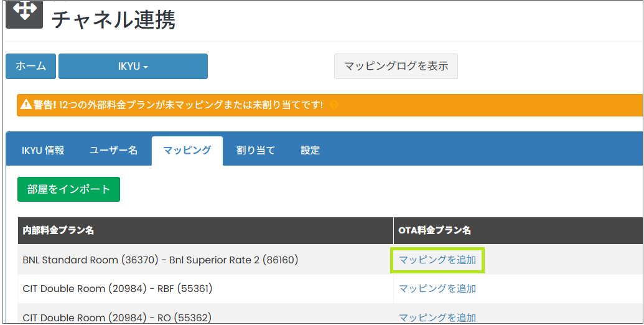Screen dimensions: 644x325
Task: Click the channel integration arrows icon
Action: point(24,13)
